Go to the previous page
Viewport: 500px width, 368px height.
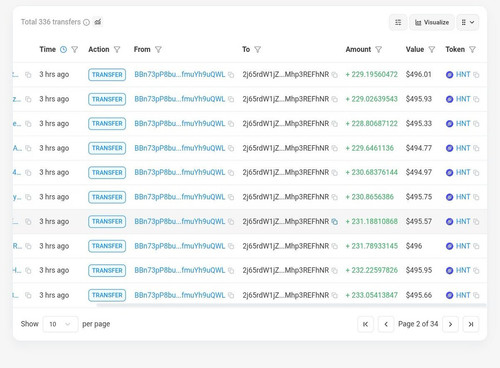(386, 324)
